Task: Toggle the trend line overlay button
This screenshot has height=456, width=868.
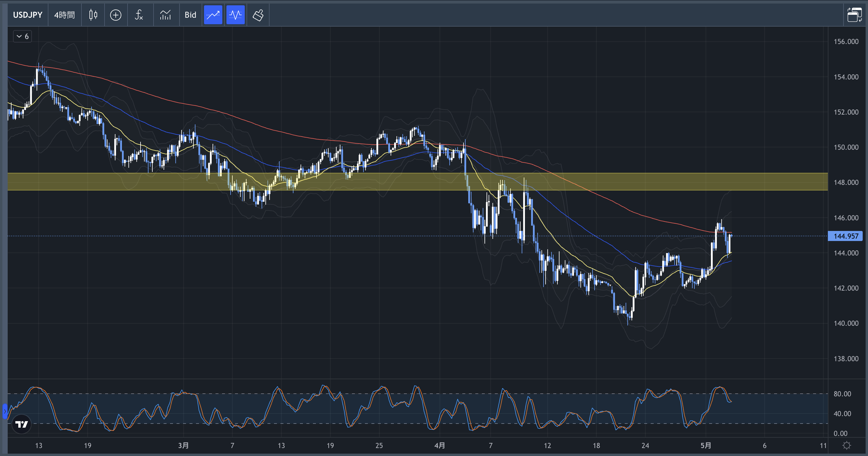Action: (213, 15)
